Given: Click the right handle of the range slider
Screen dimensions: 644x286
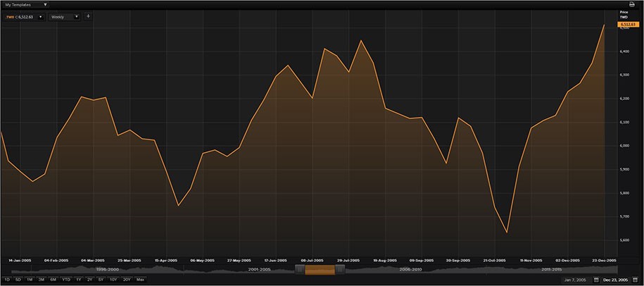Looking at the screenshot, I should tap(340, 270).
